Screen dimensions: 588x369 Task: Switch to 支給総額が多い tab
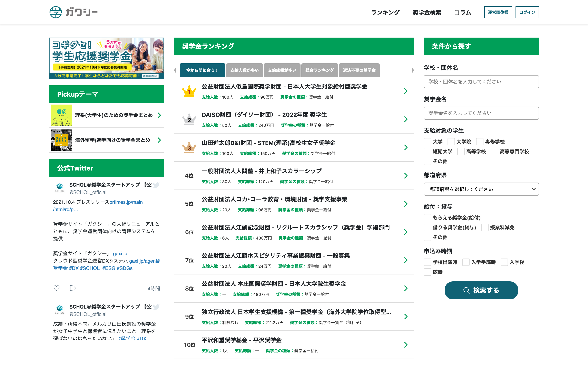click(282, 70)
